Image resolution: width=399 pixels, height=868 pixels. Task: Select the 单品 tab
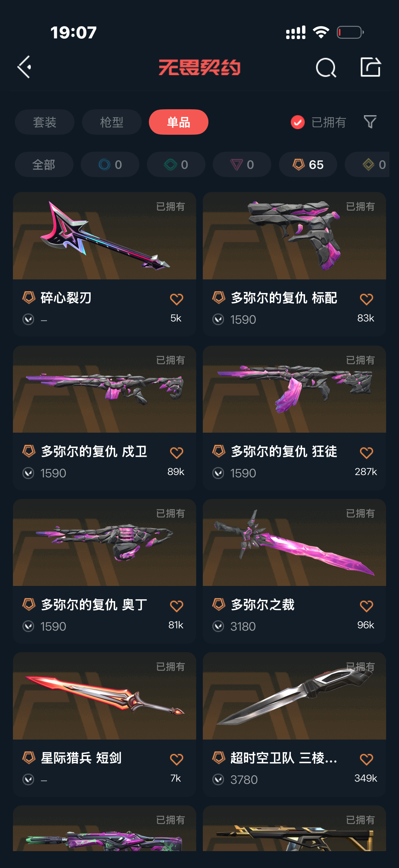[x=178, y=122]
